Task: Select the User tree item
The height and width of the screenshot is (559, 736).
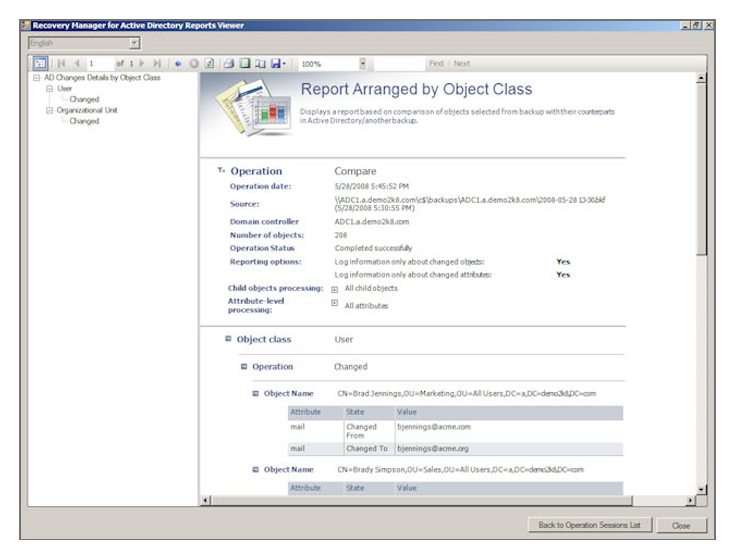Action: tap(64, 88)
